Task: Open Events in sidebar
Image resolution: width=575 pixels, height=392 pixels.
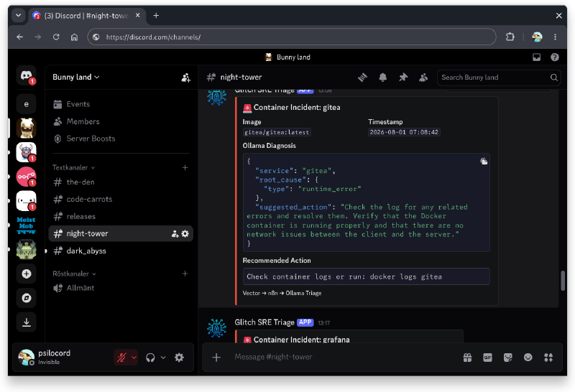Action: 121,104
